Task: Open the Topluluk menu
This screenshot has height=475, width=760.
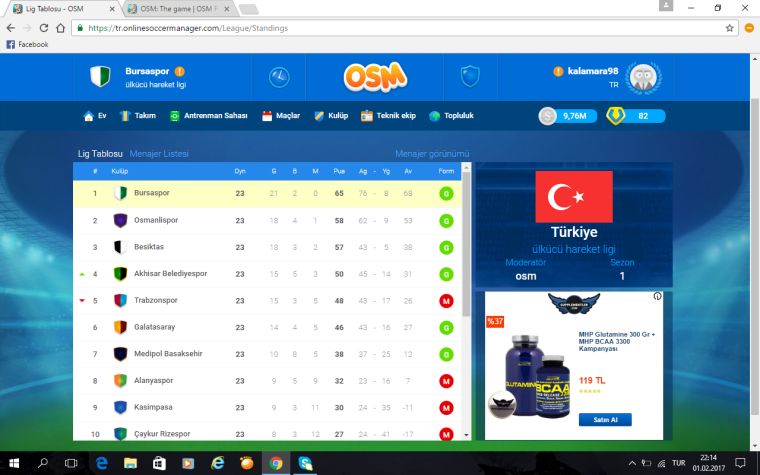Action: [451, 116]
